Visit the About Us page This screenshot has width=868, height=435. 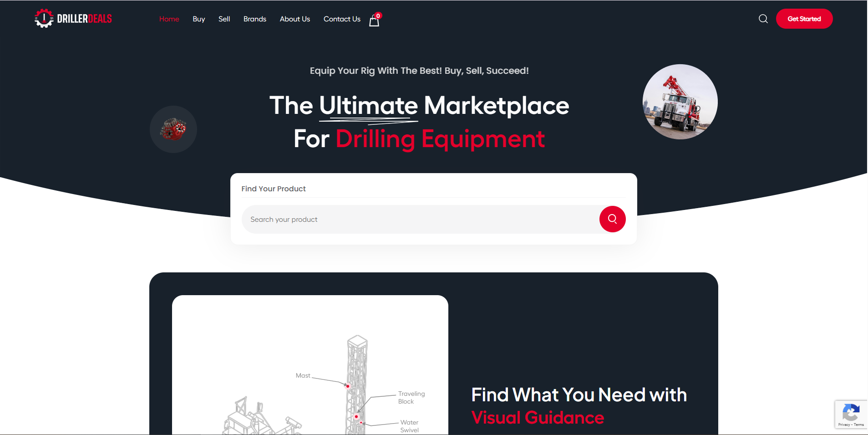294,19
